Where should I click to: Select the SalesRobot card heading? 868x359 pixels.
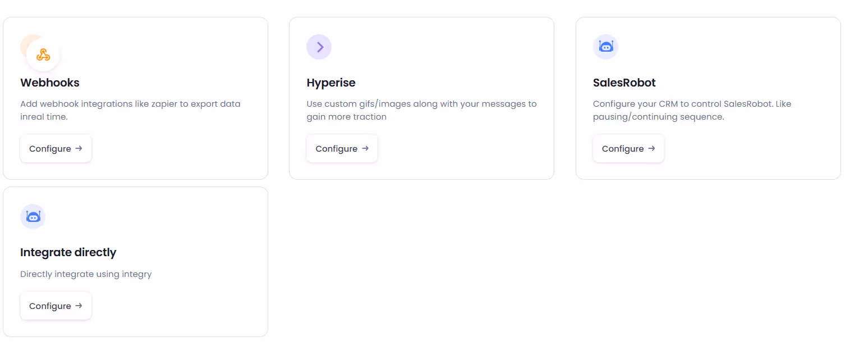coord(624,83)
